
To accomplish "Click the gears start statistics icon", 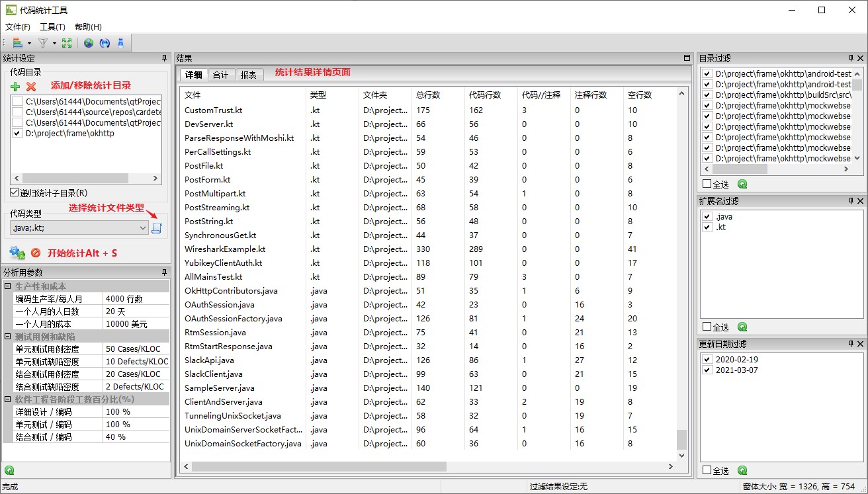I will point(17,253).
